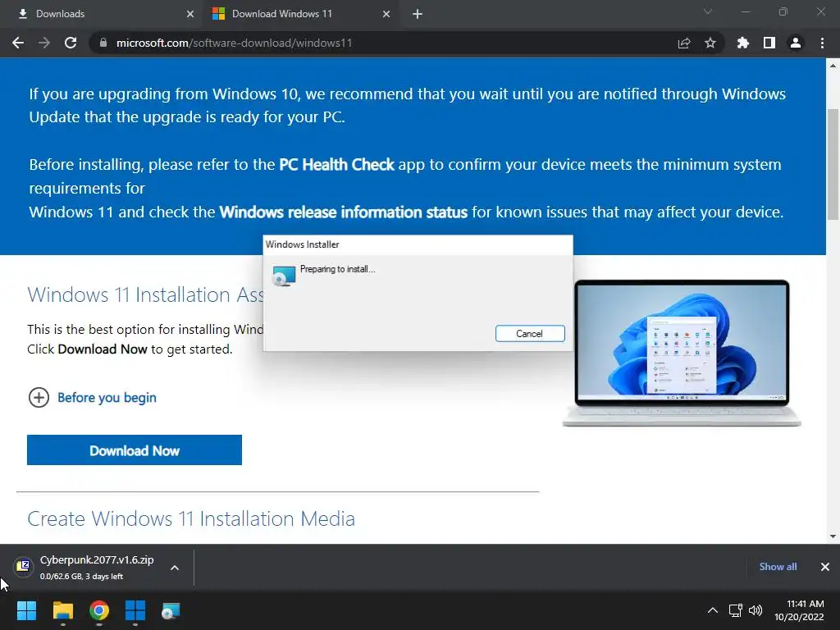Image resolution: width=840 pixels, height=630 pixels.
Task: Toggle Chrome side panel
Action: tap(769, 43)
